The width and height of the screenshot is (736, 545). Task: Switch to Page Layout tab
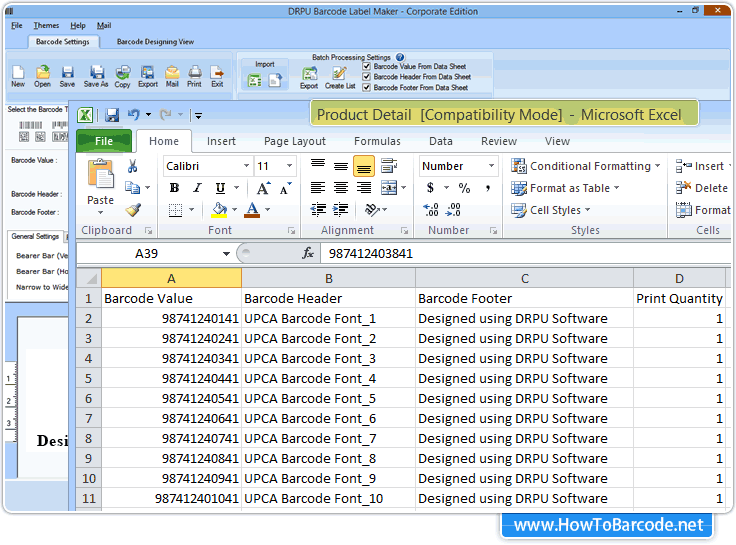click(295, 141)
